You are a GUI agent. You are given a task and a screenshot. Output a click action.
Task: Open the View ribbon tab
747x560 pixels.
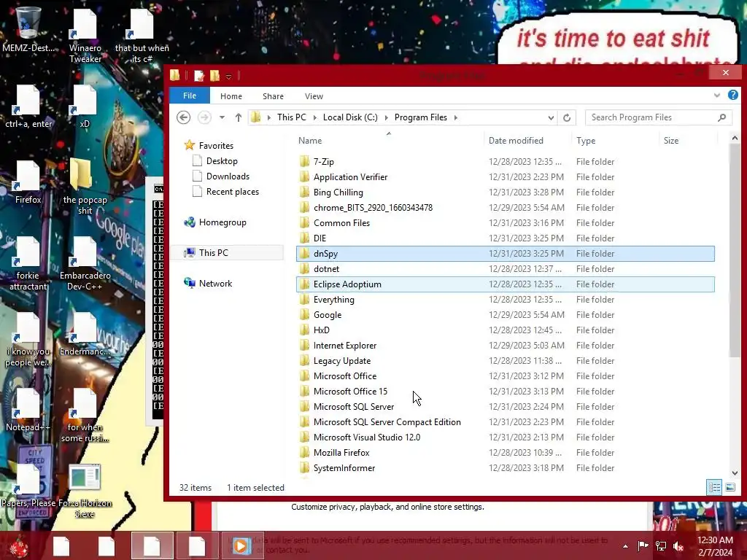pos(314,96)
